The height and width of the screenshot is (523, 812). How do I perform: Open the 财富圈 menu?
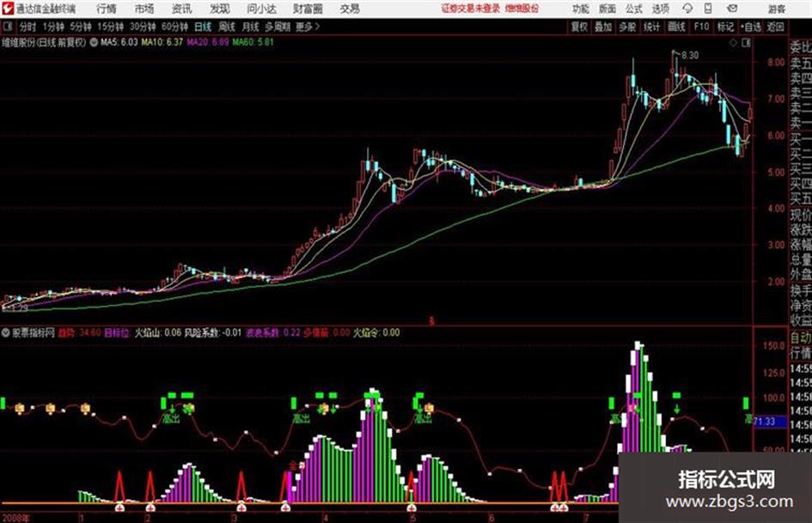(308, 9)
